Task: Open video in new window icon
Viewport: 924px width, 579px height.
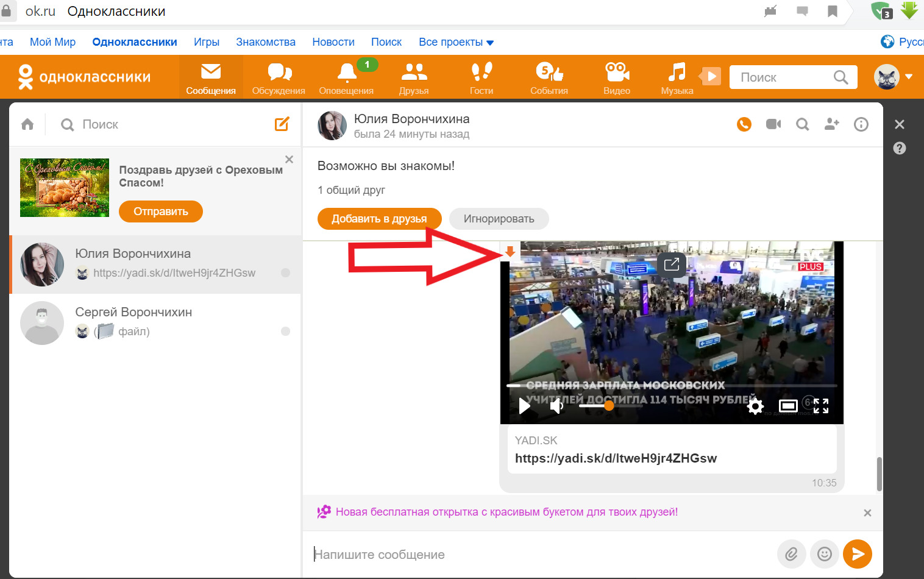Action: click(x=672, y=265)
